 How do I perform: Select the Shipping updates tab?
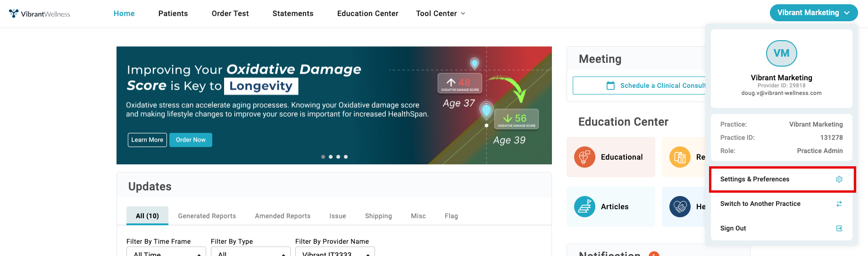click(378, 216)
